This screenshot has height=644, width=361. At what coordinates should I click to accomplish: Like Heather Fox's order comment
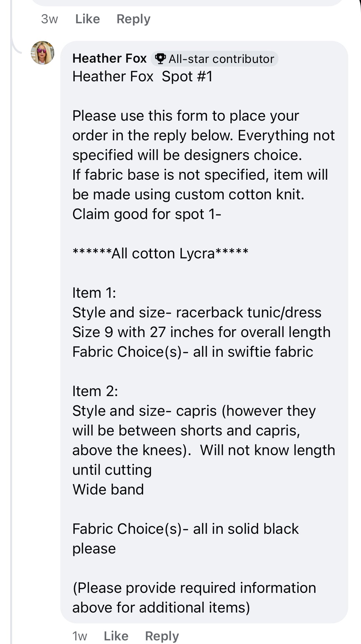[x=116, y=636]
